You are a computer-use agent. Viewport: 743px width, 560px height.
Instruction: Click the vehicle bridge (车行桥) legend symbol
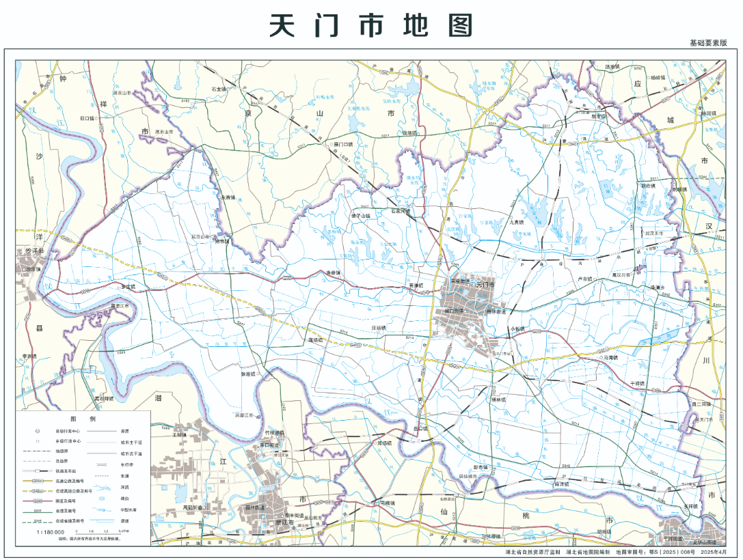102,465
